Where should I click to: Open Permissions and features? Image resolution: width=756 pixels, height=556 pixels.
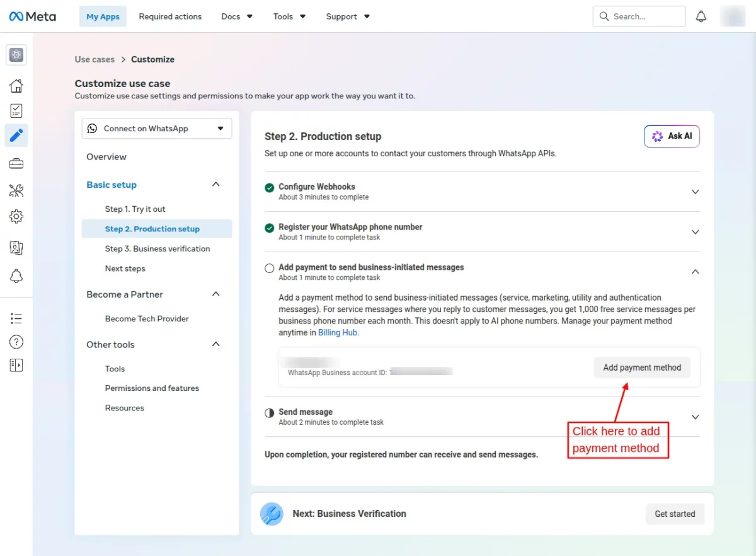(x=152, y=388)
